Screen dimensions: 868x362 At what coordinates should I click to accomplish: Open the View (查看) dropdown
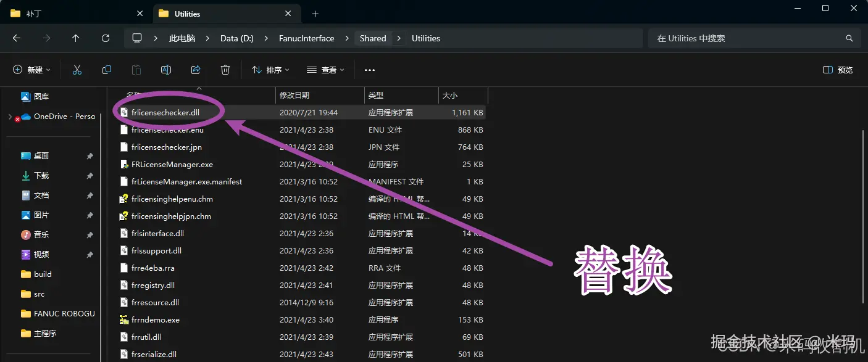pos(325,70)
